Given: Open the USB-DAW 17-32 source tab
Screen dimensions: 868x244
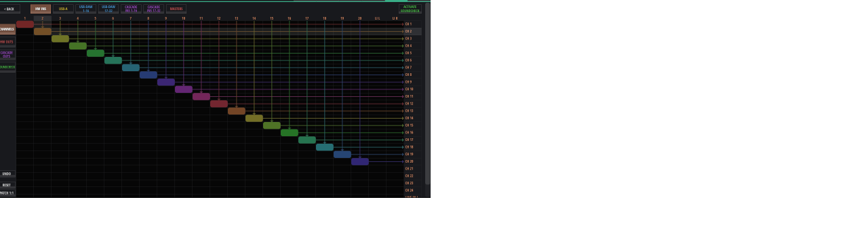Looking at the screenshot, I should tap(108, 9).
